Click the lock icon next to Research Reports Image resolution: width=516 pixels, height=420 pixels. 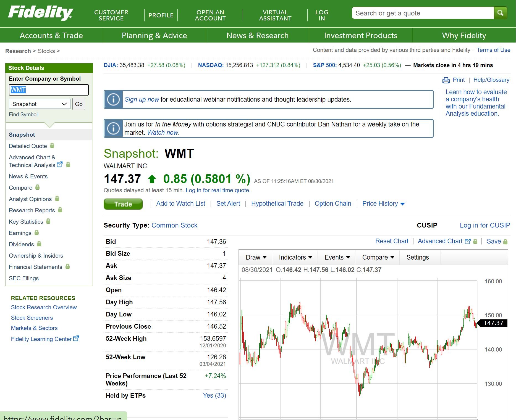click(x=60, y=210)
